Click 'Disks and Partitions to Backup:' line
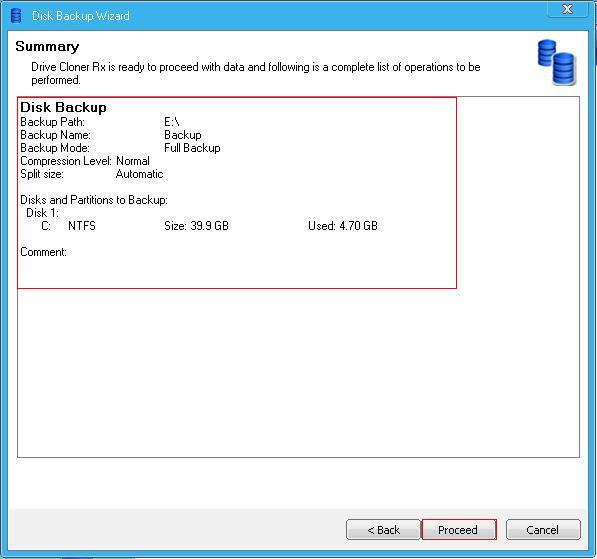Screen dimensions: 597x559 (x=94, y=200)
